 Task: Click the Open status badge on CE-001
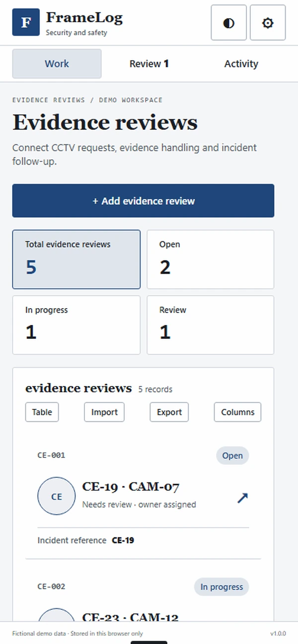[232, 455]
